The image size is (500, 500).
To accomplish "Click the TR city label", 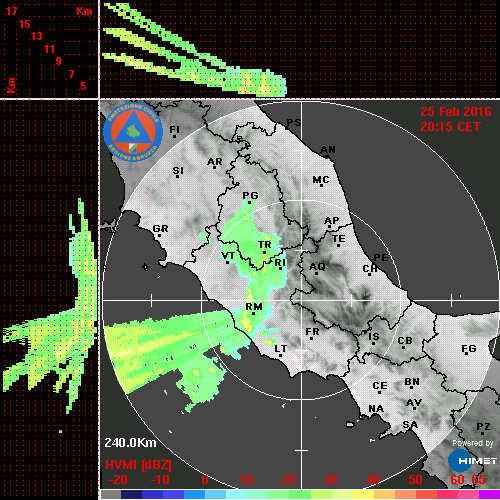I will [x=265, y=245].
